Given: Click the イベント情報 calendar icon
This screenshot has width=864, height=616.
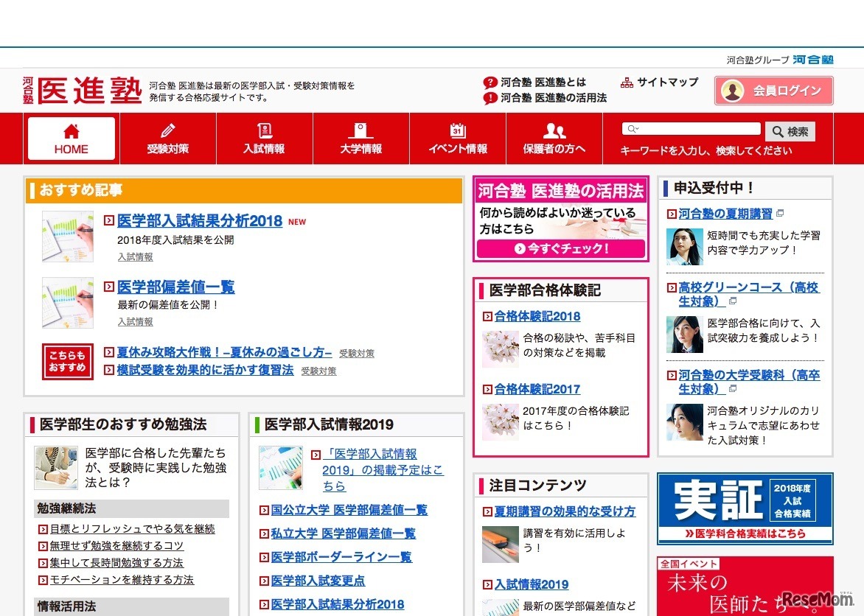Looking at the screenshot, I should coord(457,131).
